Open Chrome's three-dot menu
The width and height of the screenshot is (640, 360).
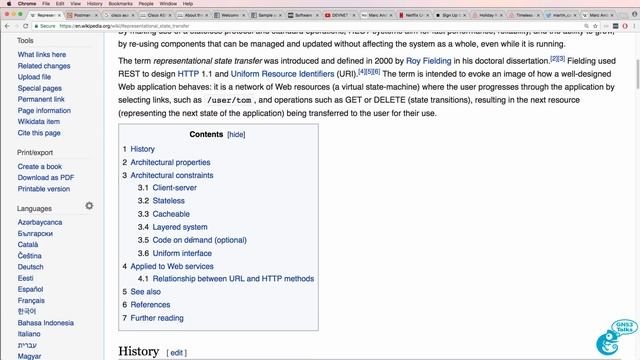635,26
